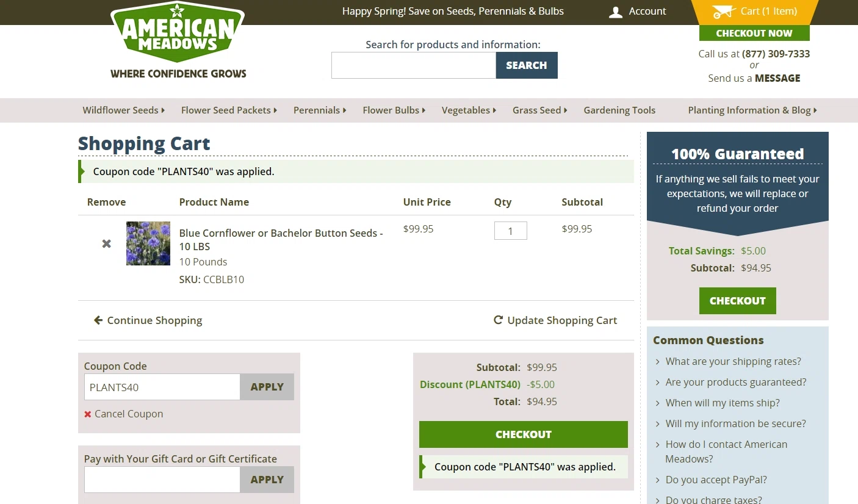This screenshot has height=504, width=858.
Task: Open the Gardening Tools menu item
Action: click(619, 110)
